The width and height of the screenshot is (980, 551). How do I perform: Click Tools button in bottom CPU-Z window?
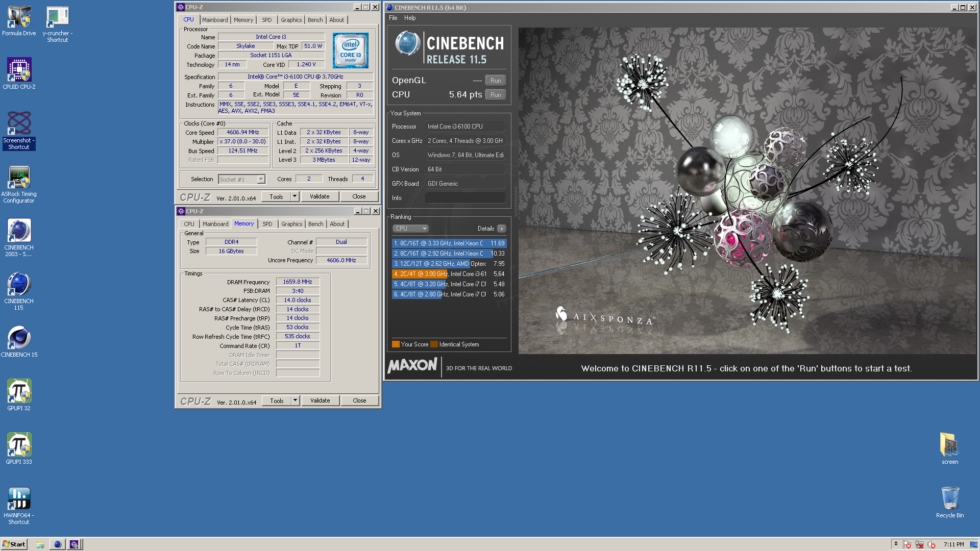click(277, 400)
